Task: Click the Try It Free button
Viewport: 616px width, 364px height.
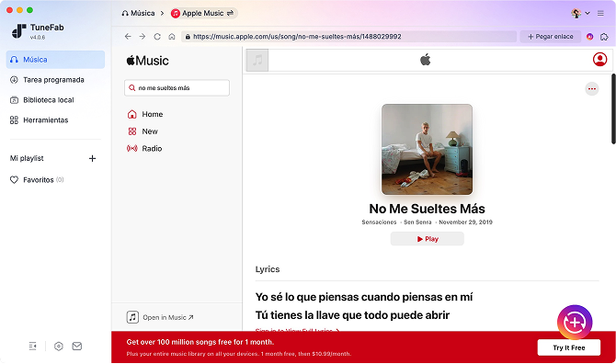Action: [x=569, y=347]
